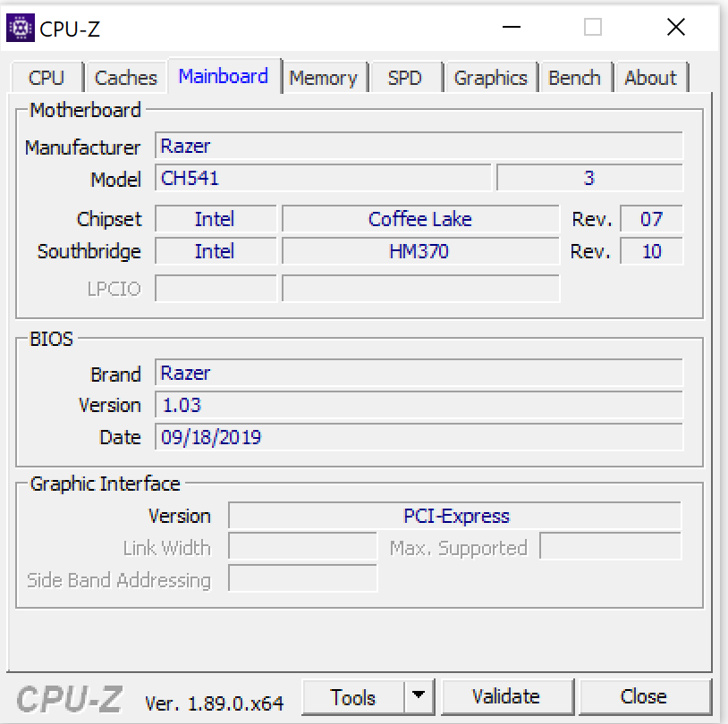Screen dimensions: 728x724
Task: Click the first empty LPCIO field
Action: coord(216,288)
